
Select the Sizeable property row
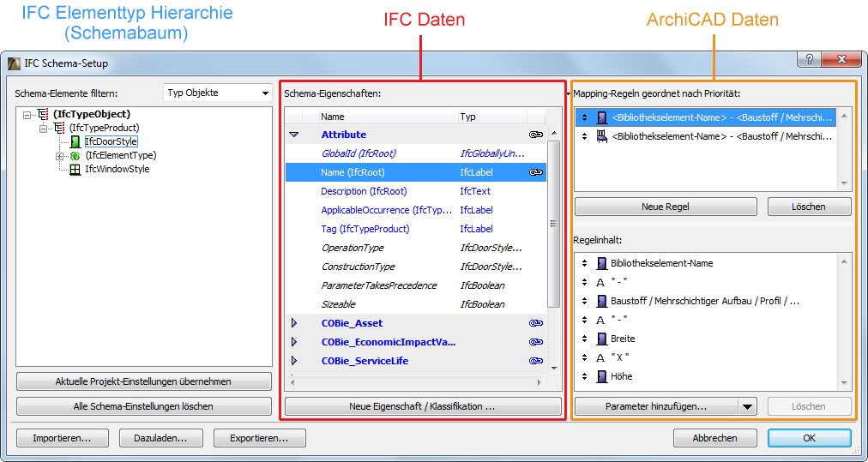(416, 303)
